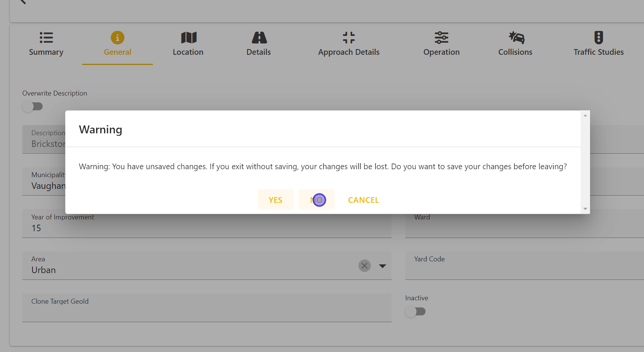Screen dimensions: 644x352
Task: Click the Details road icon
Action: 259,37
